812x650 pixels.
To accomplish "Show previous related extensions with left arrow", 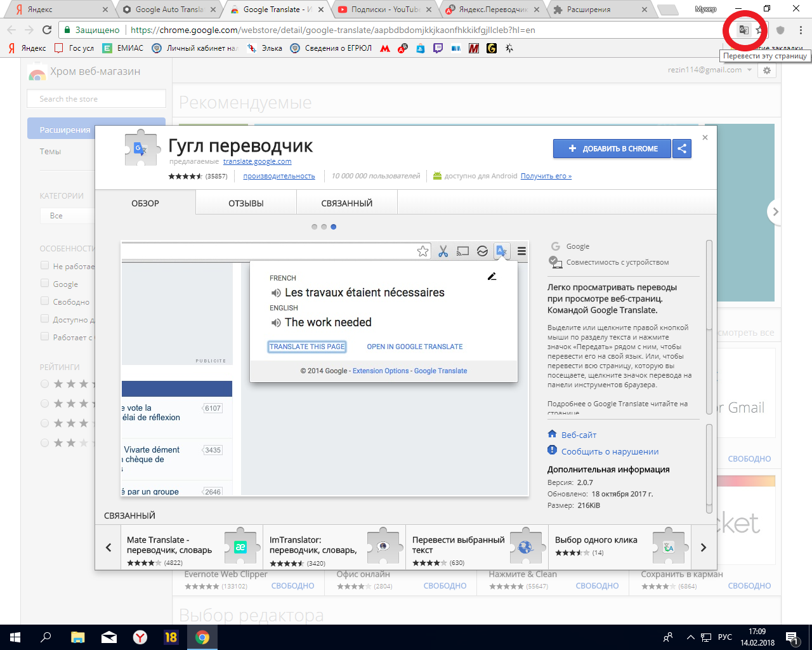I will [x=108, y=547].
